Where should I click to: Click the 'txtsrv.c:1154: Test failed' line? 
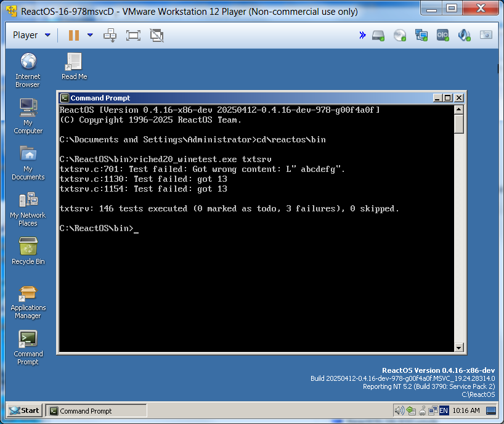144,189
